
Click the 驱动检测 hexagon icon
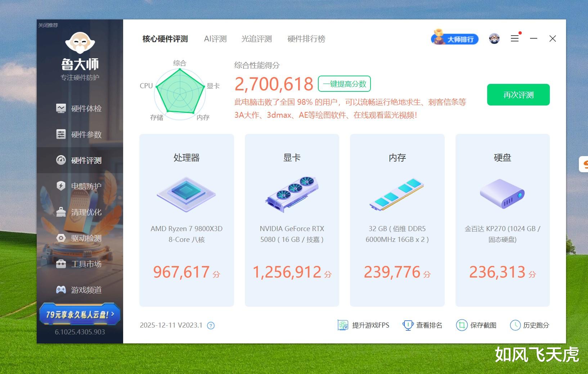pos(61,238)
